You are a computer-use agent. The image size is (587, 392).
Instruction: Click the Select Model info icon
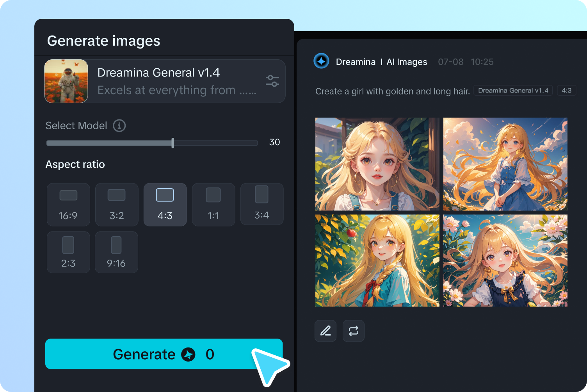119,126
